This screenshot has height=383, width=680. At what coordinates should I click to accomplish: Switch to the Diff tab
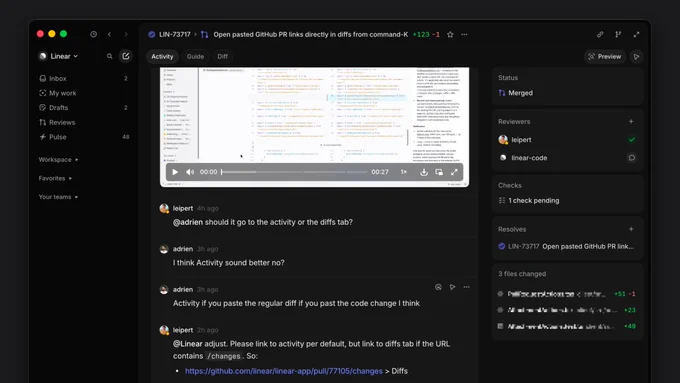point(222,56)
